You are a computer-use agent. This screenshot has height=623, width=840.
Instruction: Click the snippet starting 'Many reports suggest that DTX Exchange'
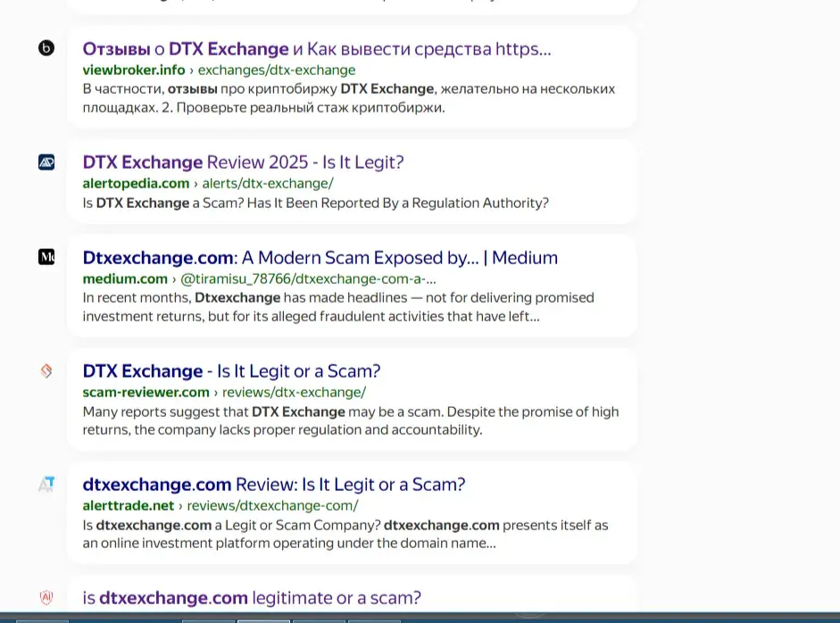[351, 420]
